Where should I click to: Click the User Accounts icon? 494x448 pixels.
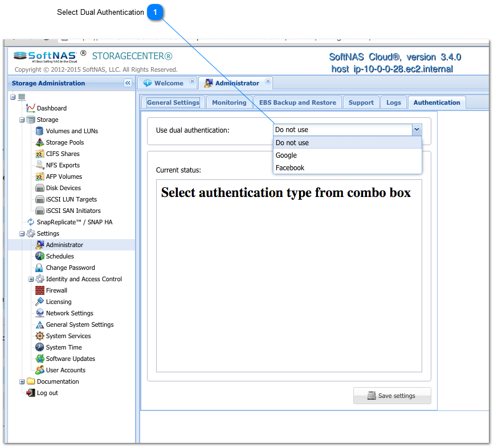point(40,370)
